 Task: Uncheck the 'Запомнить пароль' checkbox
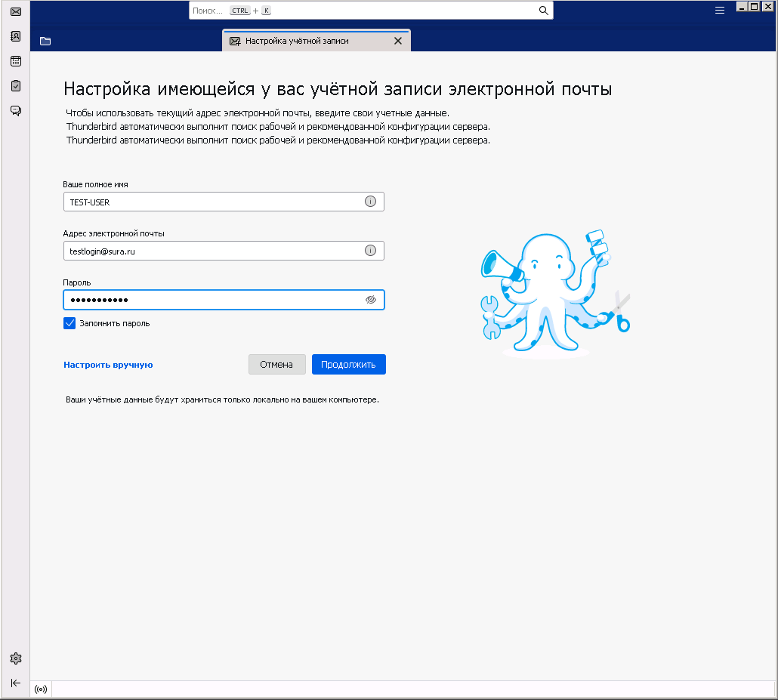pyautogui.click(x=69, y=323)
